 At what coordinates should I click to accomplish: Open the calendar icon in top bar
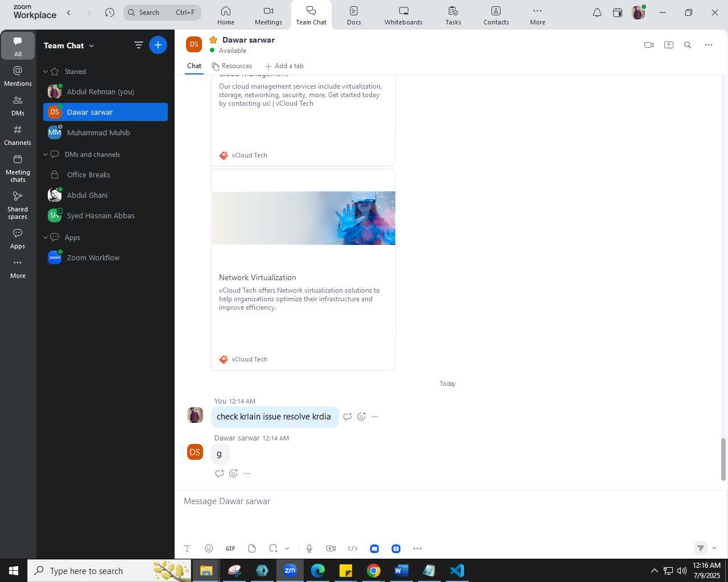pyautogui.click(x=618, y=13)
